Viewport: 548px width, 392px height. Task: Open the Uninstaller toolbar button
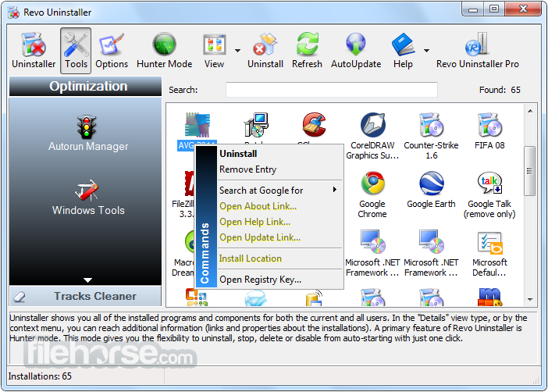[34, 50]
